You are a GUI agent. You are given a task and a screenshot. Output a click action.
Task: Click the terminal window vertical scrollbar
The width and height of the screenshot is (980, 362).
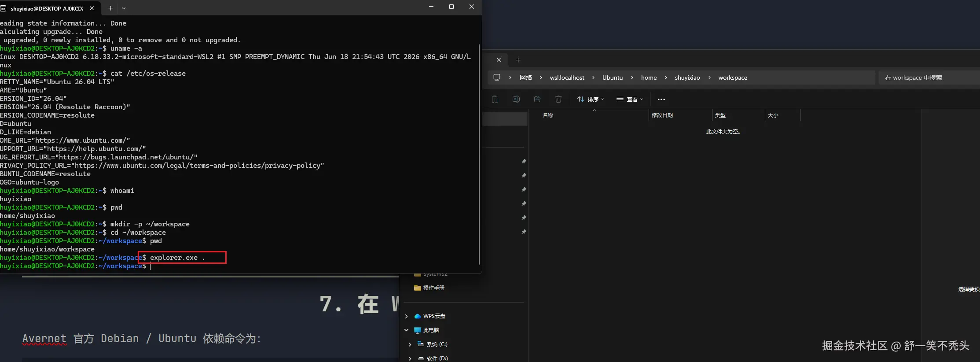pyautogui.click(x=479, y=154)
